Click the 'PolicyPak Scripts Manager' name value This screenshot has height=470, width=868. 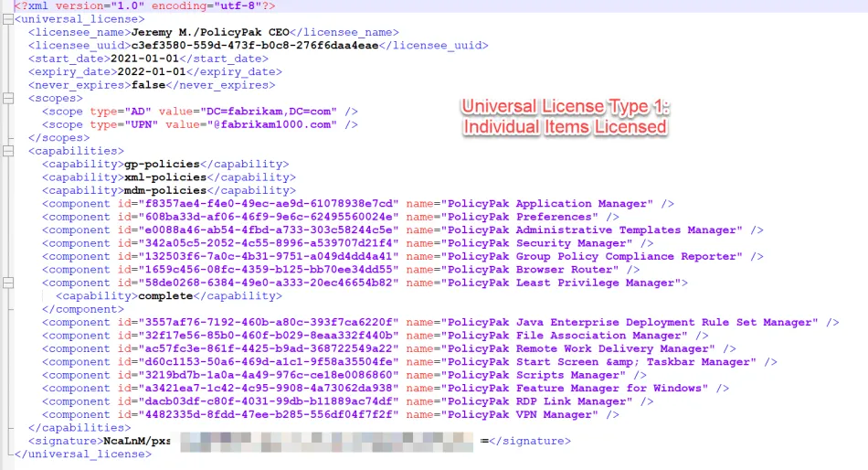(534, 375)
